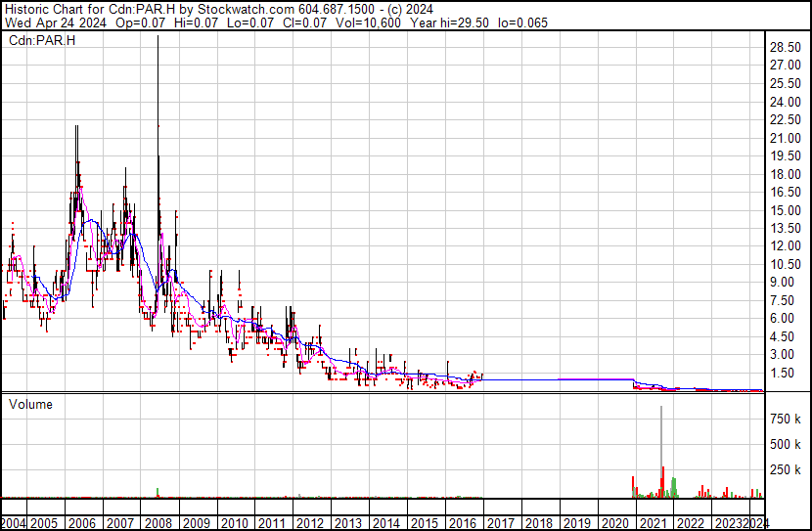
Task: Click the 2012 year marker
Action: point(310,522)
